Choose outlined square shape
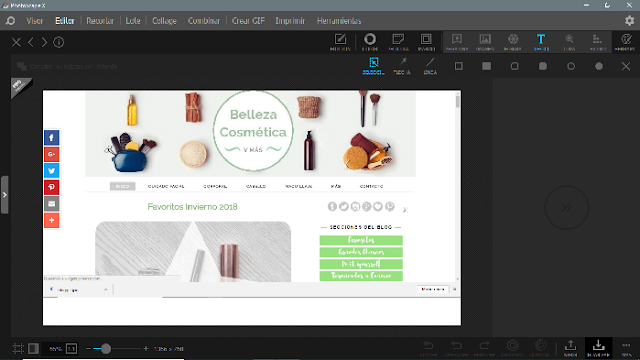The image size is (640, 360). pyautogui.click(x=458, y=66)
